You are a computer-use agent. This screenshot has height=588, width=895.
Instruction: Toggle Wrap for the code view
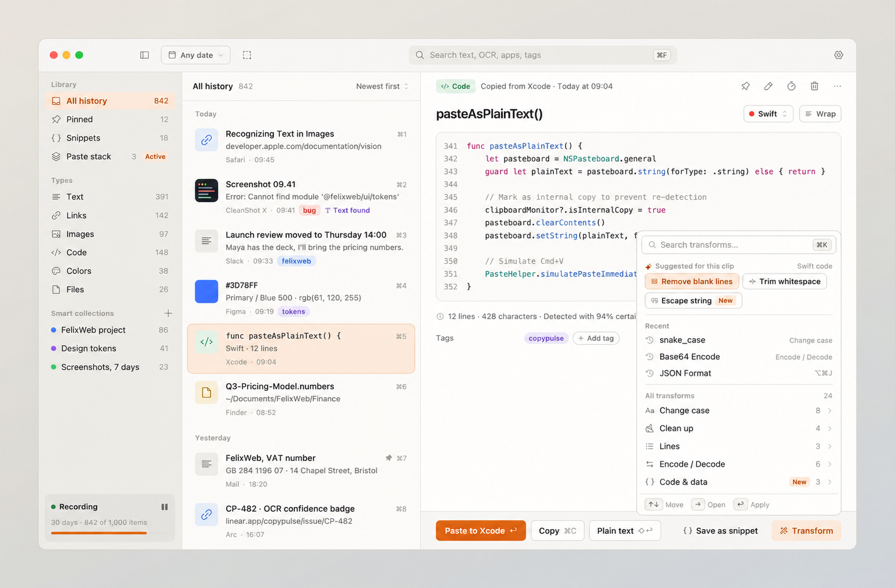820,114
